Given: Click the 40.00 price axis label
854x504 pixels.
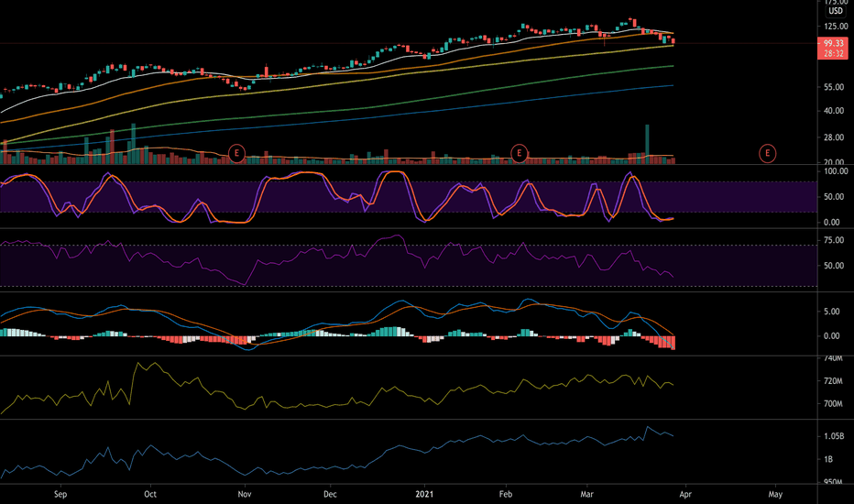Looking at the screenshot, I should point(833,111).
